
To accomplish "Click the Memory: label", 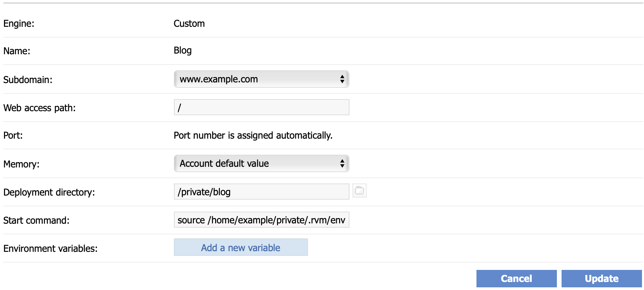I will [x=21, y=164].
